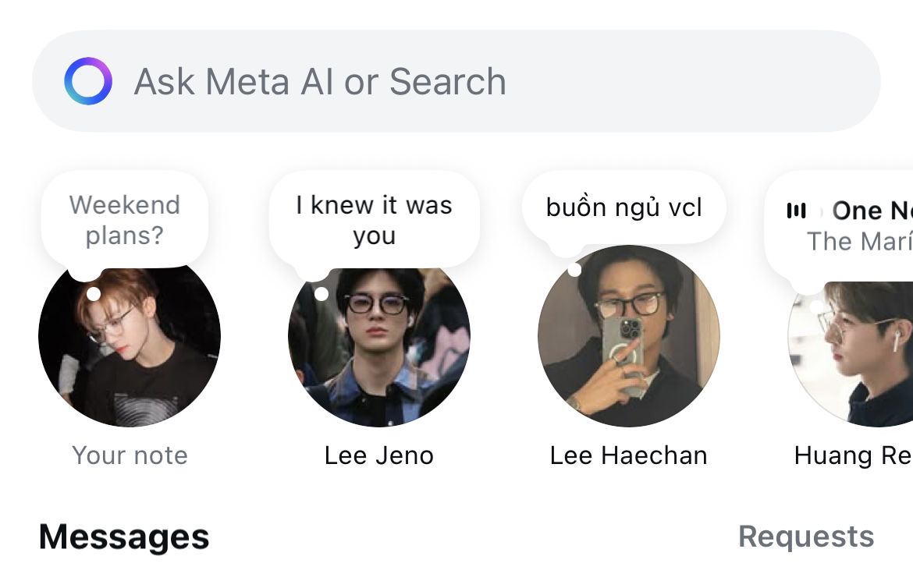This screenshot has height=588, width=913.
Task: Select the Lee Haechan name label
Action: coord(629,455)
